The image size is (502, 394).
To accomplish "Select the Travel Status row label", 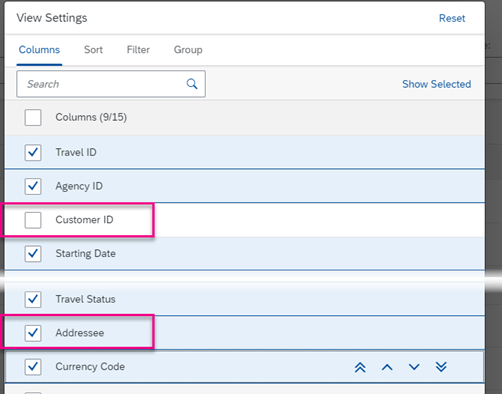I will pyautogui.click(x=85, y=299).
